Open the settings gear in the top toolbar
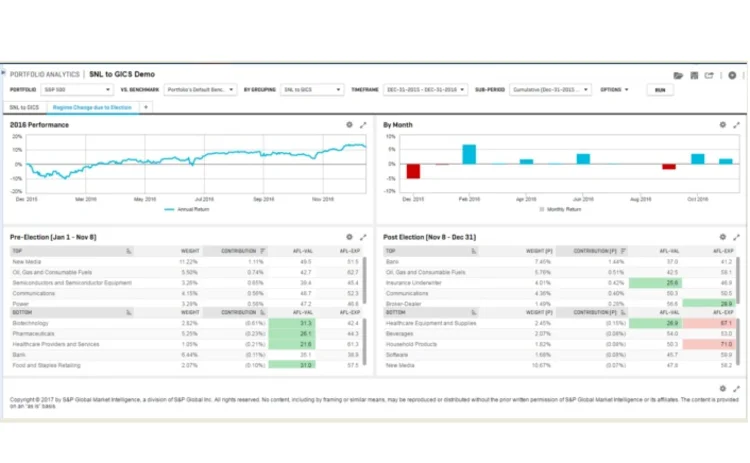 [x=732, y=76]
